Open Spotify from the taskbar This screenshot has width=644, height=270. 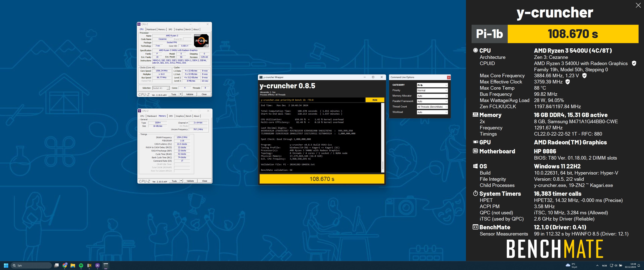click(x=81, y=265)
